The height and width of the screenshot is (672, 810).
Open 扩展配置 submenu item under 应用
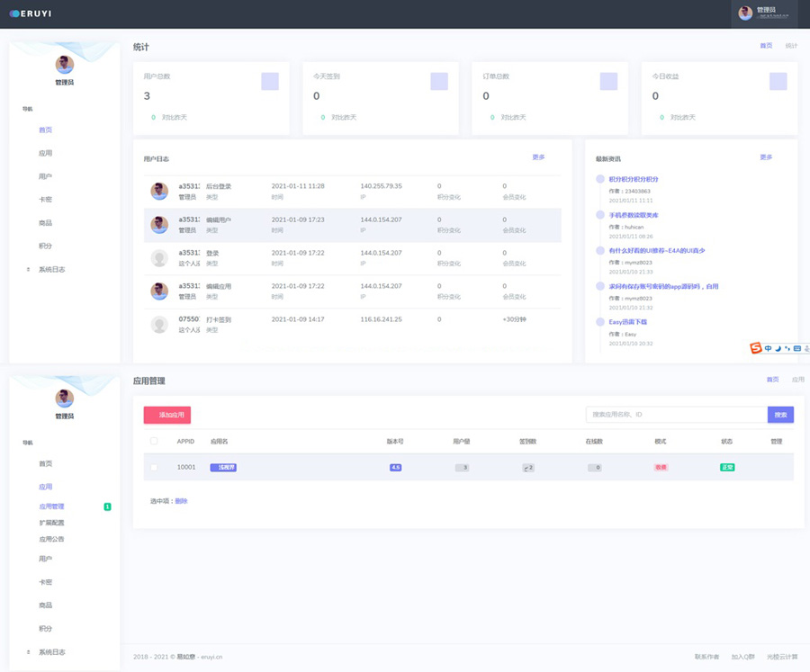pyautogui.click(x=51, y=523)
